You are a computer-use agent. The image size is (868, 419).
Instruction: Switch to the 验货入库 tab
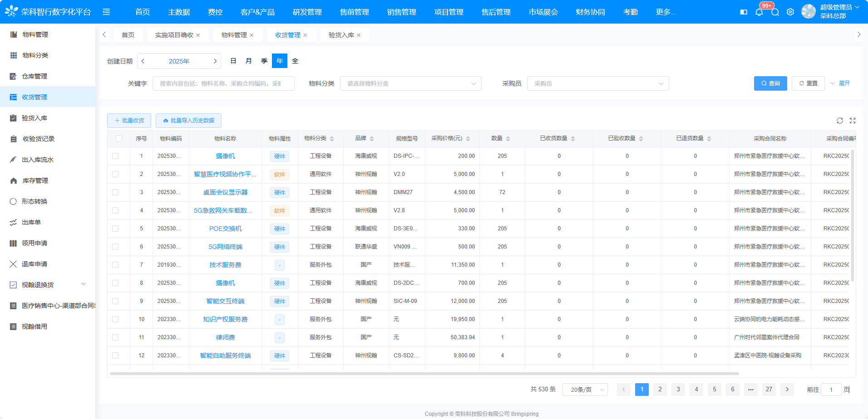coord(341,35)
